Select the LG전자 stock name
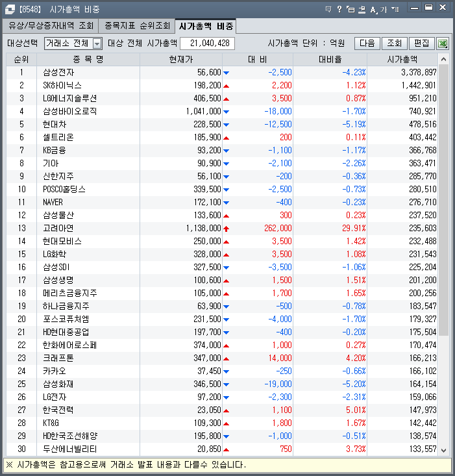The height and width of the screenshot is (476, 455). tap(55, 397)
